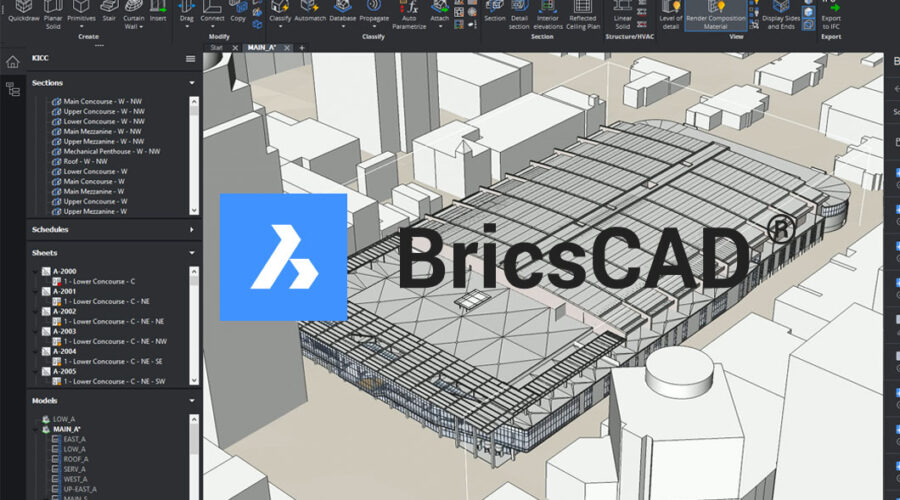Image resolution: width=900 pixels, height=500 pixels.
Task: Select sheet A-2003 in Sheets tree
Action: (66, 331)
